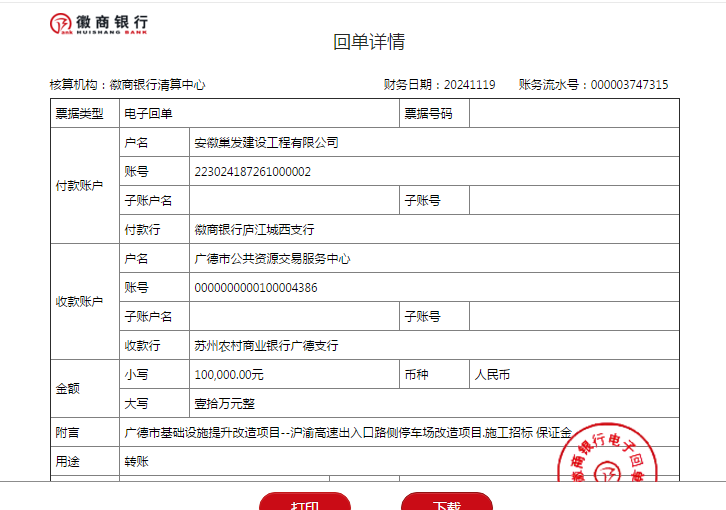
Task: Select the currency value 人民币
Action: point(492,375)
